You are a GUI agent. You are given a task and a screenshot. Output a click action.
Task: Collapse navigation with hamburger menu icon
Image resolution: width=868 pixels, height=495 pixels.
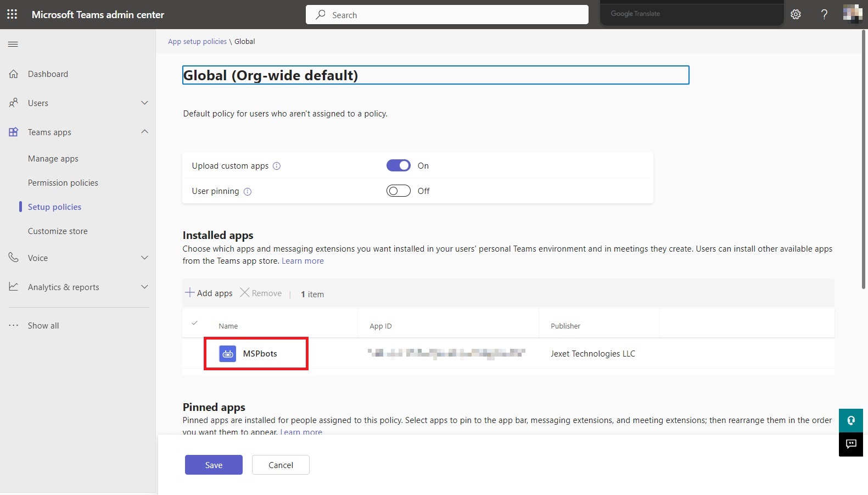click(13, 44)
